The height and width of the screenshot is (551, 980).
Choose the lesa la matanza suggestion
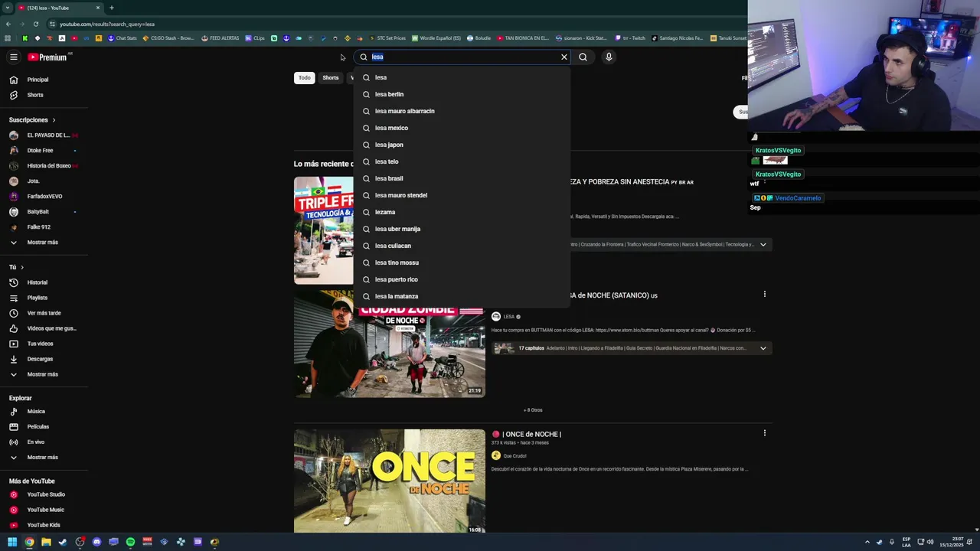(462, 296)
